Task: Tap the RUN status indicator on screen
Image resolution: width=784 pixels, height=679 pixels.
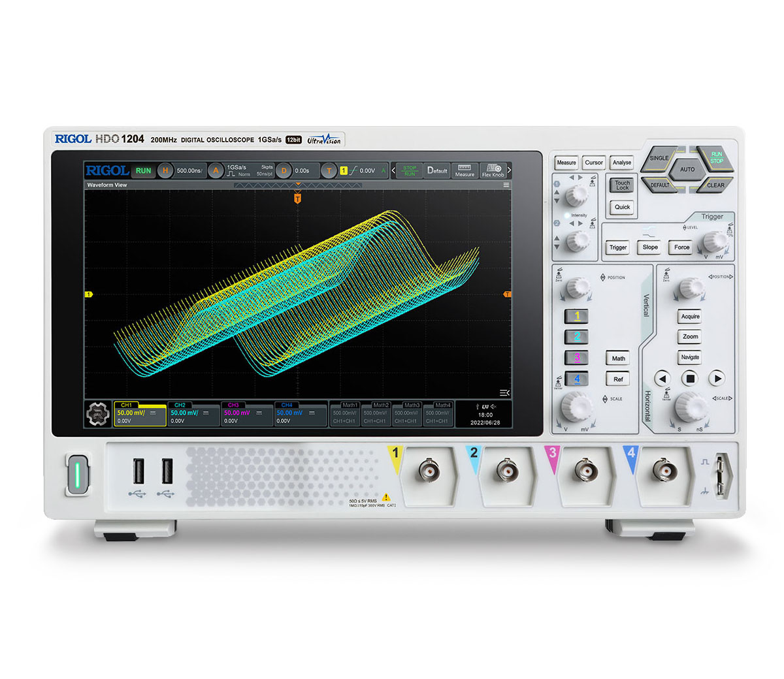Action: (143, 171)
